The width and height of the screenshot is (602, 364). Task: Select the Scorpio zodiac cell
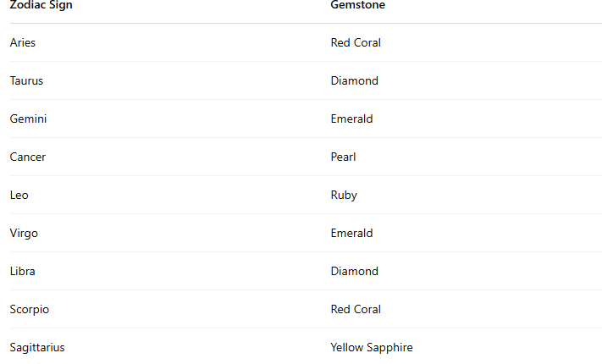(30, 309)
